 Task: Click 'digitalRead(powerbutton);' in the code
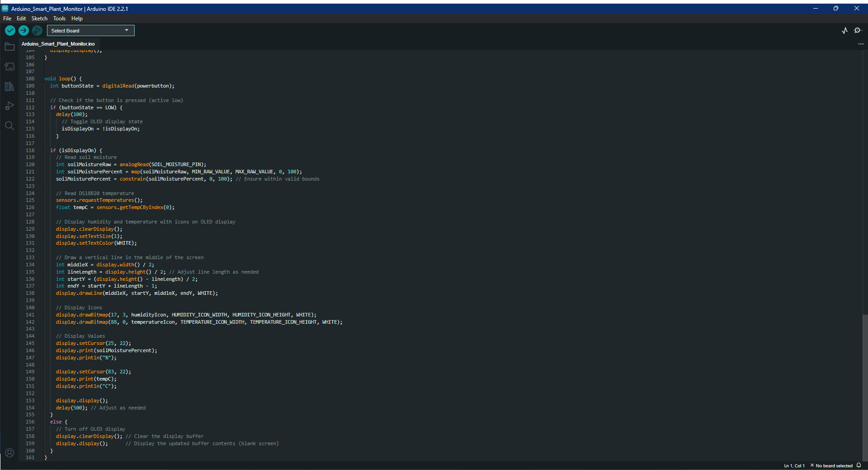click(138, 86)
